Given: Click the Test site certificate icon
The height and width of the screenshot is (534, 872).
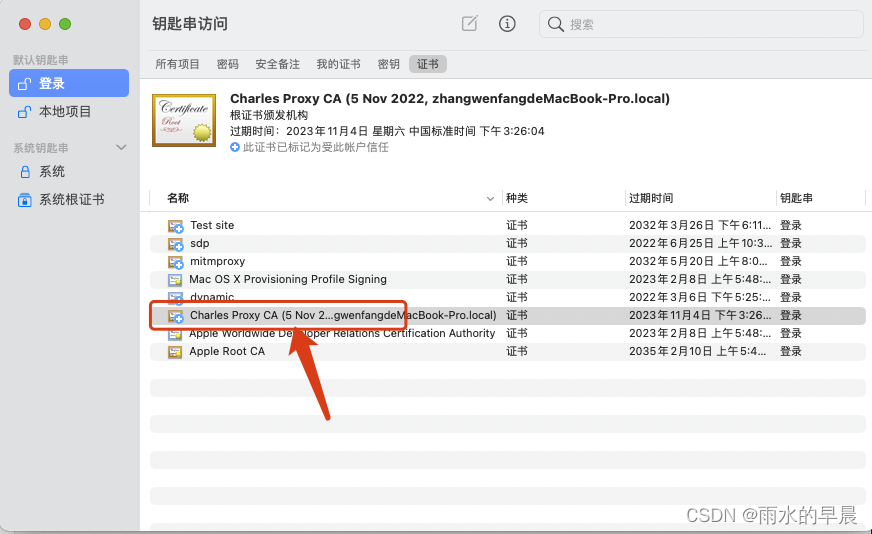Looking at the screenshot, I should (175, 226).
